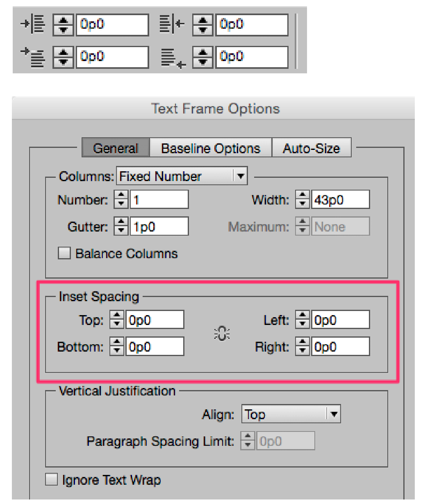Viewport: 423px width, 504px height.
Task: Click the Inset Spacing Left stepper arrows
Action: coord(302,320)
